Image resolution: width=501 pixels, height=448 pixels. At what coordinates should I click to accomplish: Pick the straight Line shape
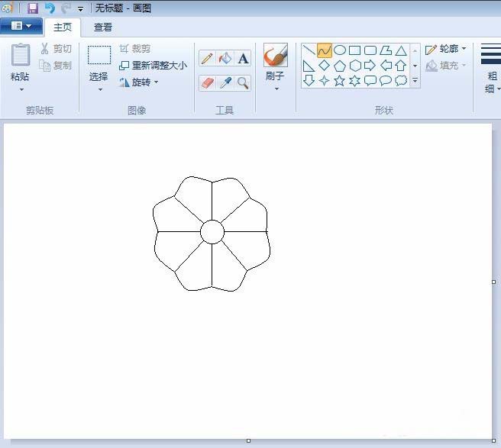pyautogui.click(x=309, y=50)
